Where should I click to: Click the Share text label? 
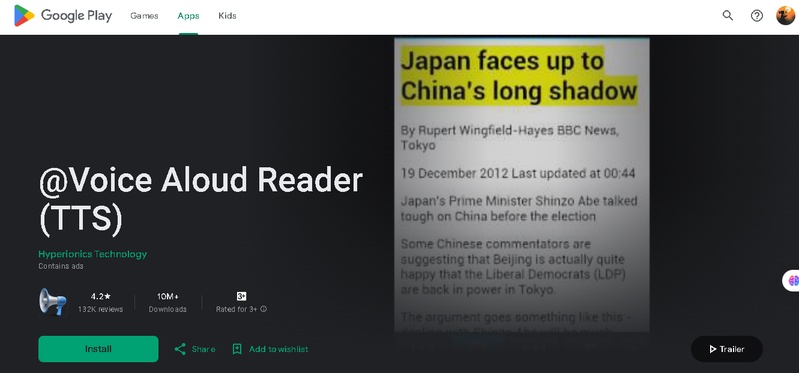[x=203, y=349]
